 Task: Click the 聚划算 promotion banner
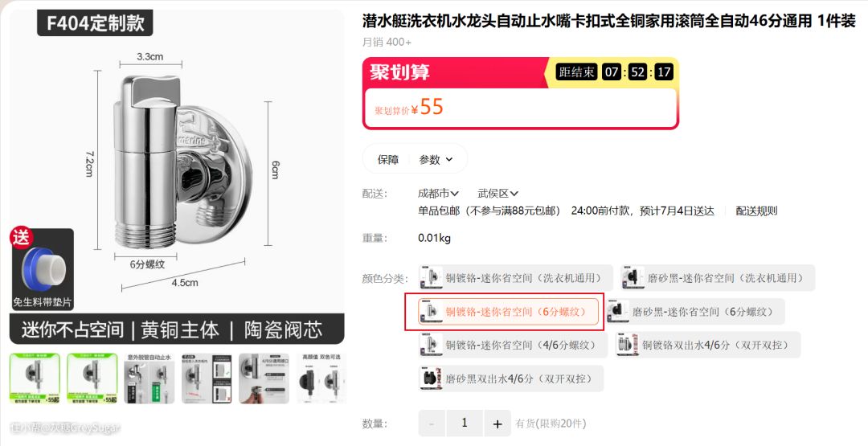(x=520, y=93)
